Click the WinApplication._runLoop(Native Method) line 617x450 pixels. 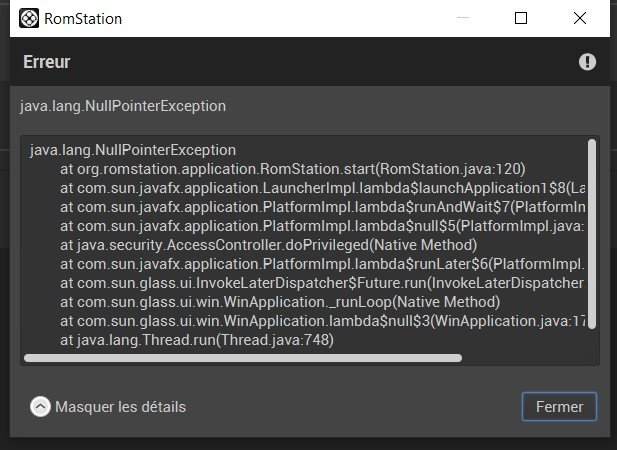click(280, 302)
